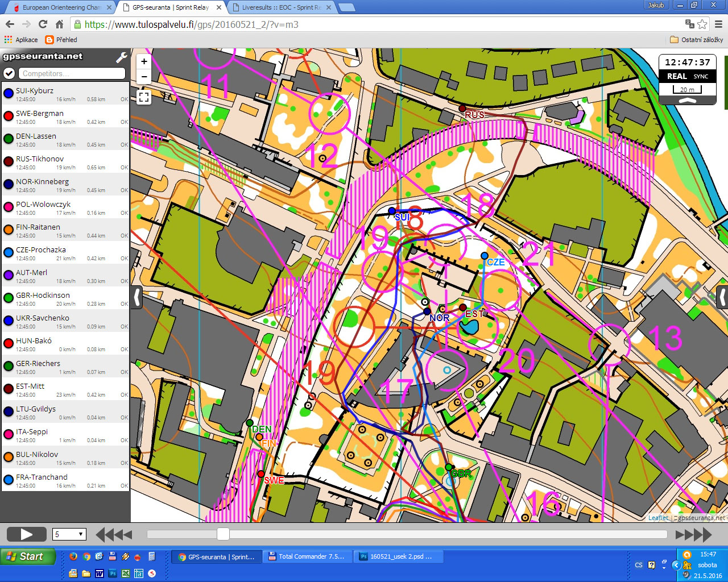Switch to SYNC time mode
The width and height of the screenshot is (728, 582).
[701, 76]
